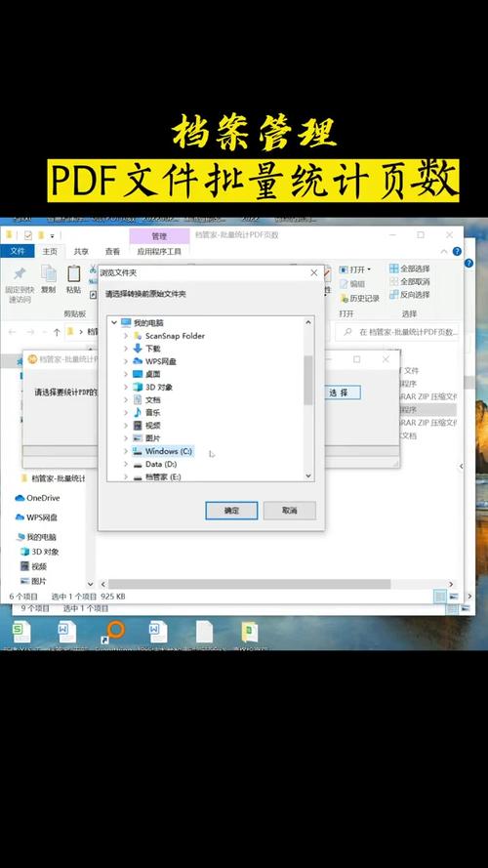This screenshot has height=868, width=488.
Task: Select 图片 in the browse dialog tree
Action: pyautogui.click(x=152, y=438)
